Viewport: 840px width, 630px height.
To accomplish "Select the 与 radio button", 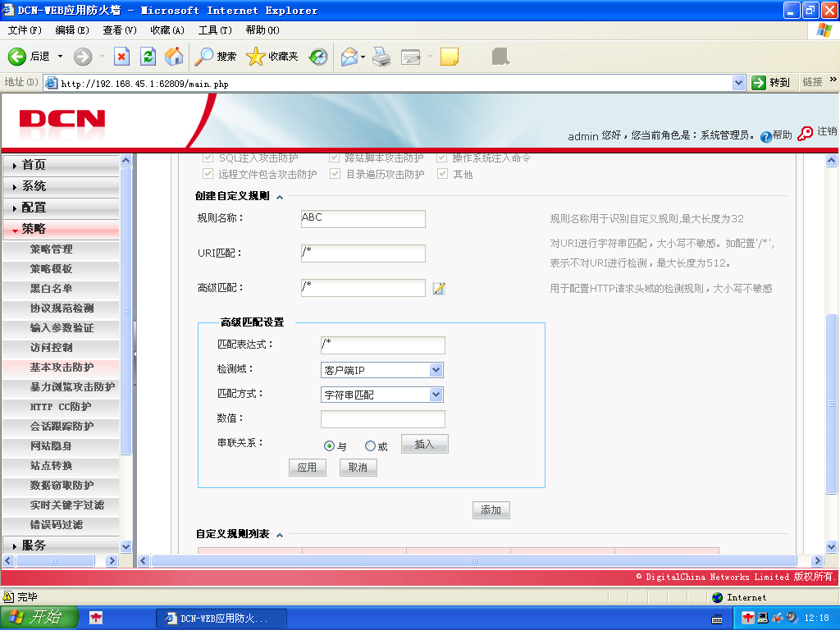I will pyautogui.click(x=329, y=445).
